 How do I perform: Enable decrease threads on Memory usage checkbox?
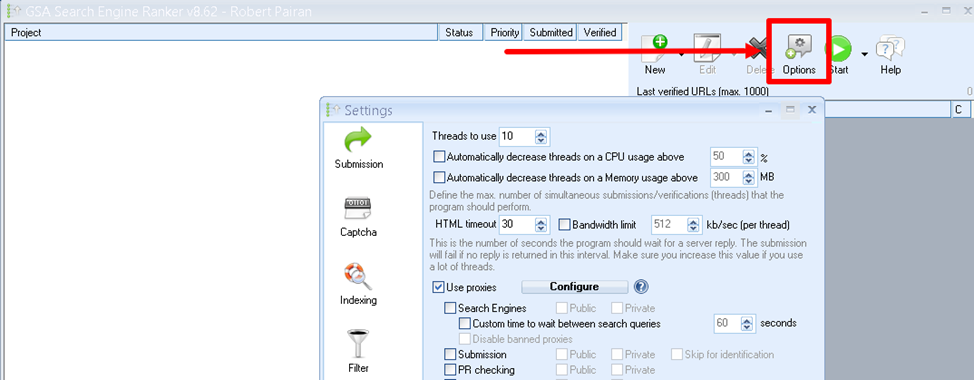439,177
